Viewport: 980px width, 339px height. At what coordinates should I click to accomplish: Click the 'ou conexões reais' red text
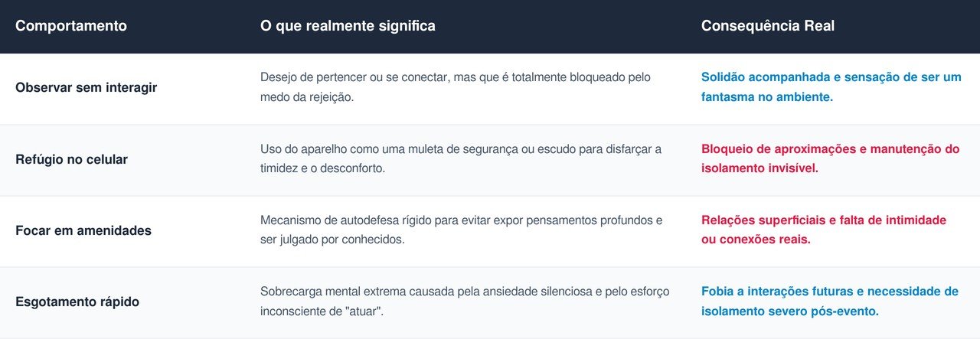click(756, 240)
